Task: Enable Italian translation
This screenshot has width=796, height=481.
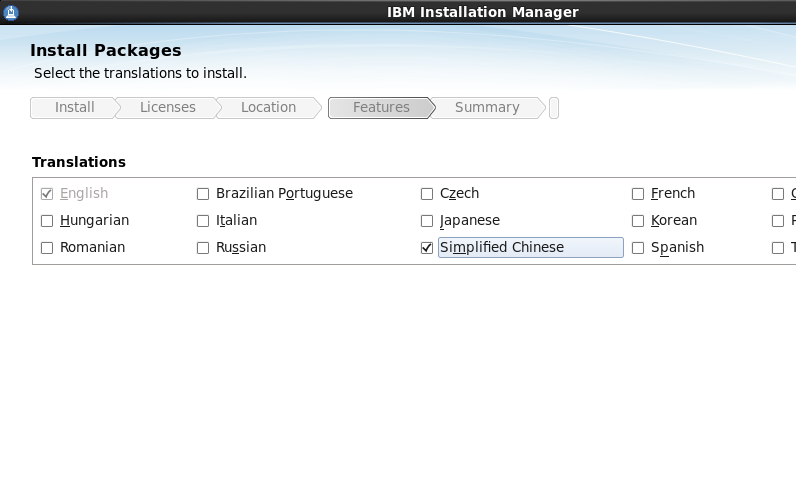Action: pyautogui.click(x=203, y=220)
